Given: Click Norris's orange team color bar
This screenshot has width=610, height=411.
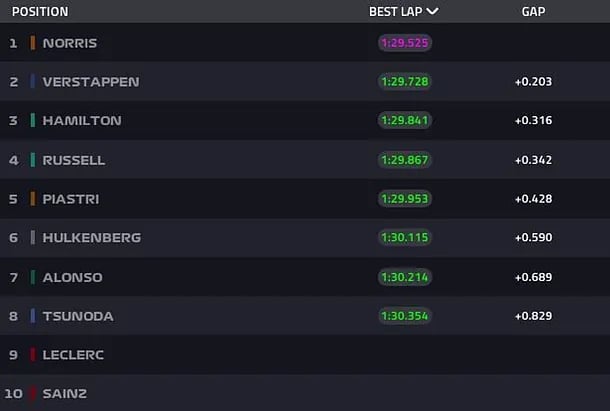Looking at the screenshot, I should point(33,43).
